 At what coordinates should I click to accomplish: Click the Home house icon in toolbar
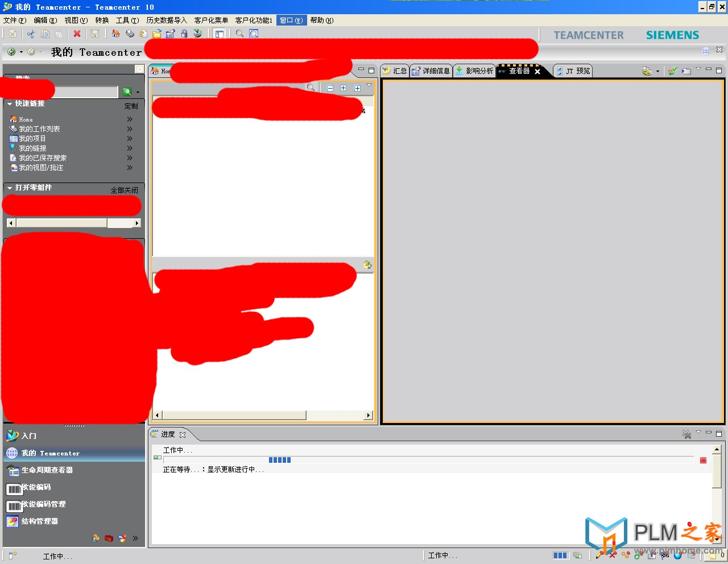115,34
